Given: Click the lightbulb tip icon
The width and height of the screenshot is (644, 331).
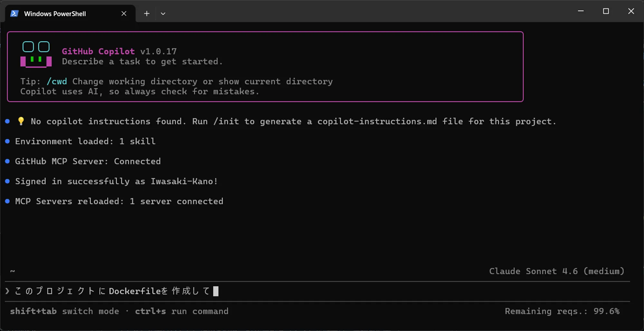Looking at the screenshot, I should pyautogui.click(x=21, y=121).
